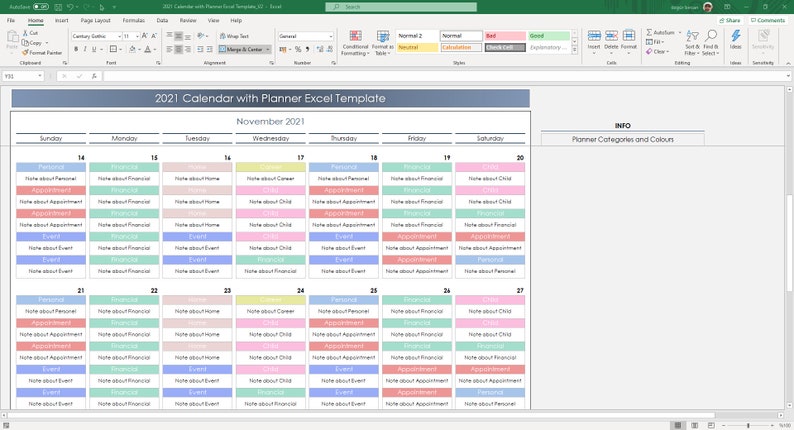Viewport: 794px width, 430px height.
Task: Toggle Middle Align vertical alignment
Action: (179, 36)
